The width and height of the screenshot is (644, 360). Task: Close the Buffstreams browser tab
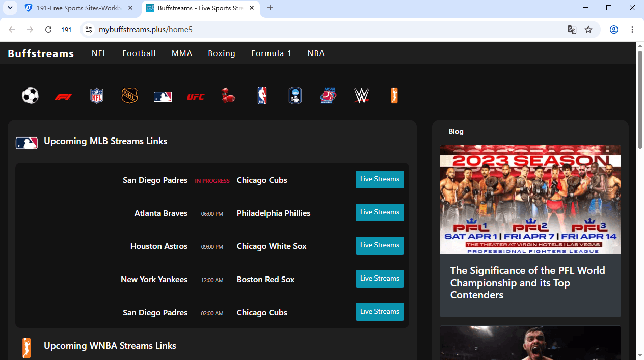251,8
